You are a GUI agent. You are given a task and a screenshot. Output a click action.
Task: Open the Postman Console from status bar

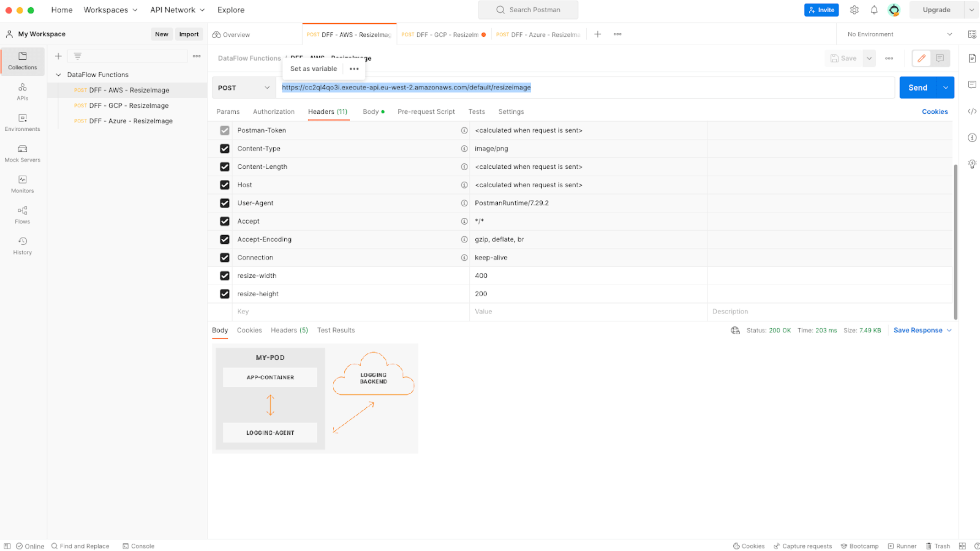pyautogui.click(x=139, y=546)
